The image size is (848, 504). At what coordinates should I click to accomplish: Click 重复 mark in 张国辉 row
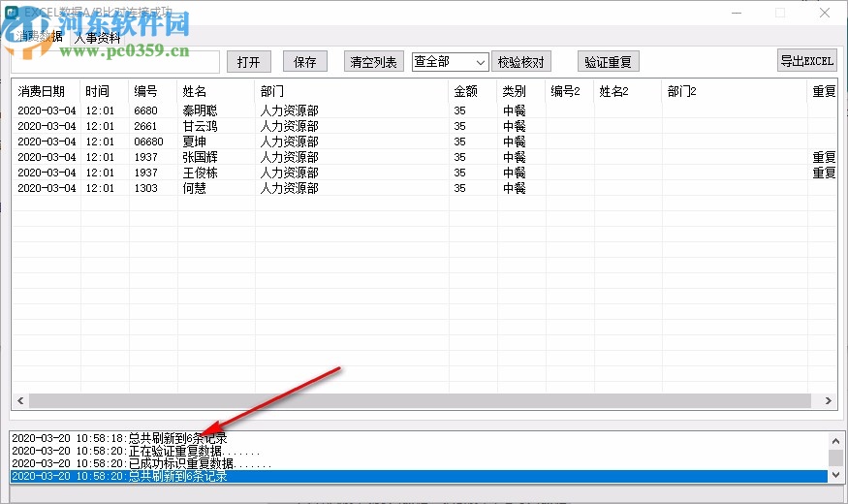click(x=824, y=157)
